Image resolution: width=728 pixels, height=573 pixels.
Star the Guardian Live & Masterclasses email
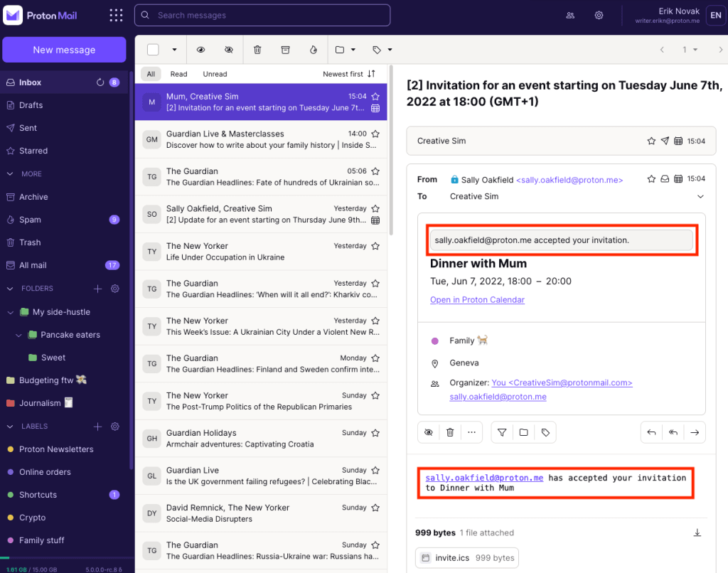coord(375,134)
